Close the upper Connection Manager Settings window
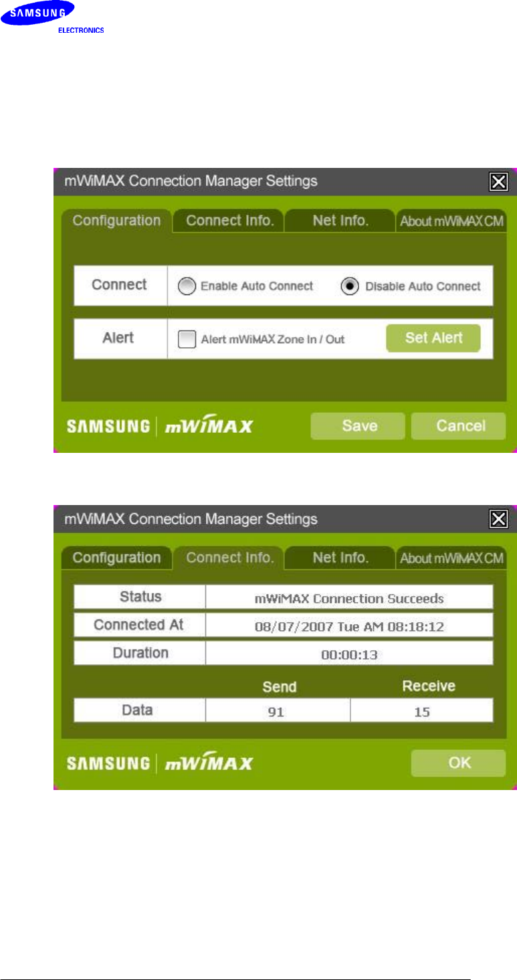 pos(498,181)
